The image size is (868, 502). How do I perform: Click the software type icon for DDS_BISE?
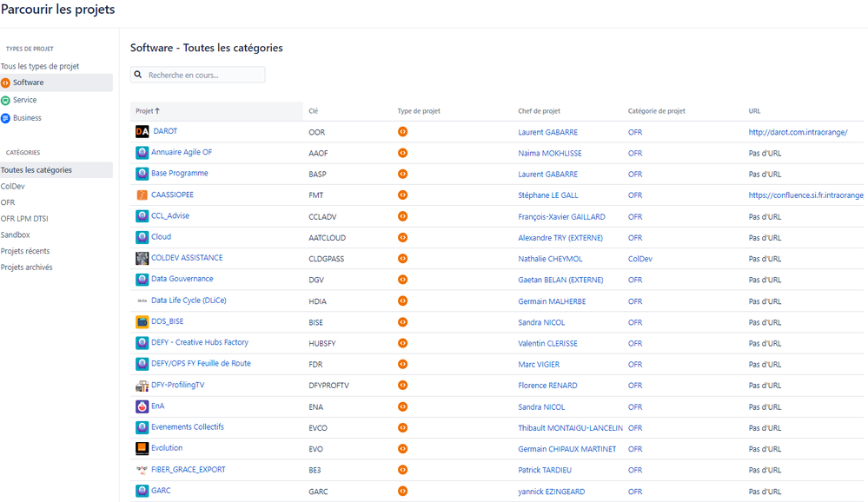pyautogui.click(x=402, y=322)
